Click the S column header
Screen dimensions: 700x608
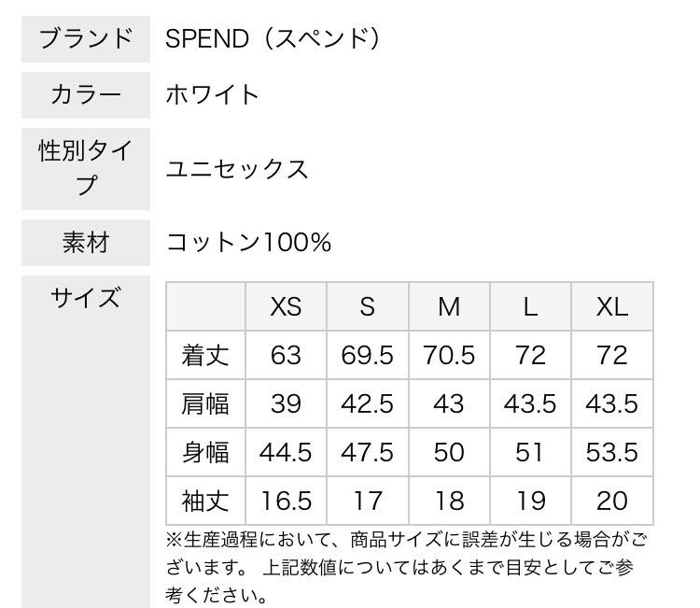[367, 306]
